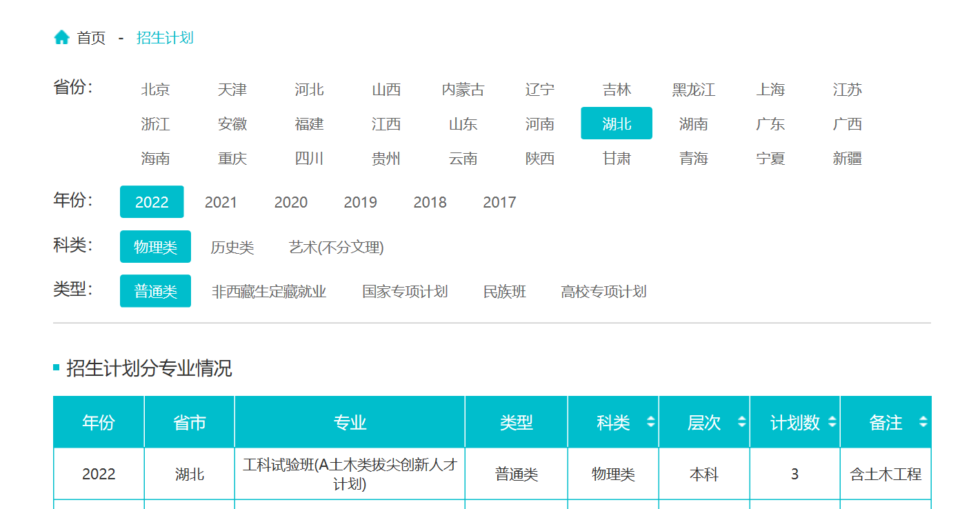
Task: Sort table by 层次 column arrows
Action: 741,422
